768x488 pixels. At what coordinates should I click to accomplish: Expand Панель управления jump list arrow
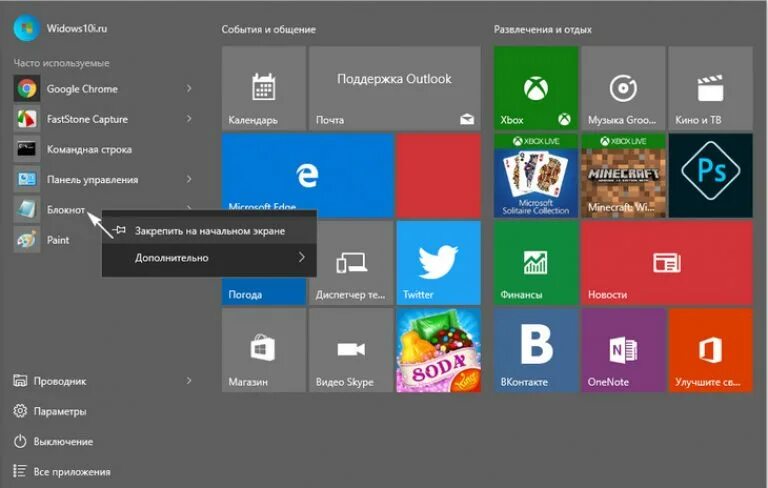(x=189, y=179)
